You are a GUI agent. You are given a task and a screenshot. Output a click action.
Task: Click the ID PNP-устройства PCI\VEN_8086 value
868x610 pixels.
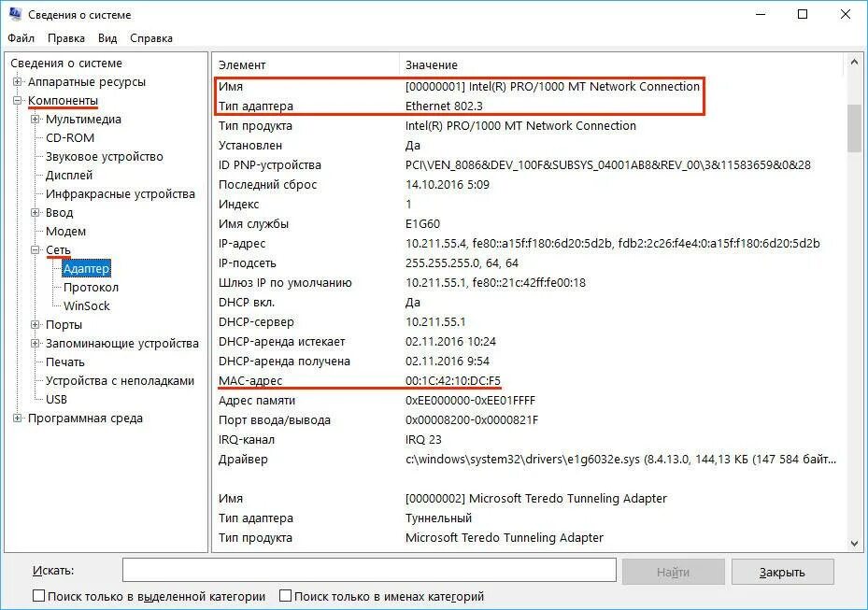(608, 165)
